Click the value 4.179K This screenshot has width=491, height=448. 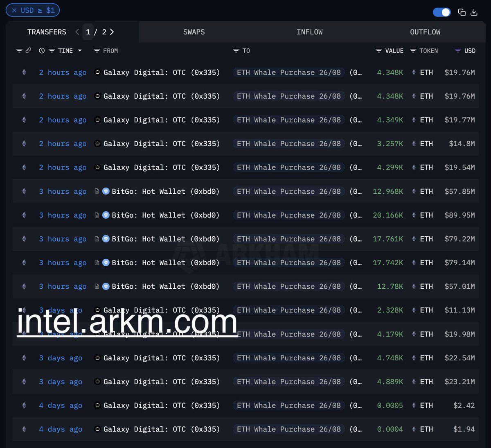pos(390,334)
